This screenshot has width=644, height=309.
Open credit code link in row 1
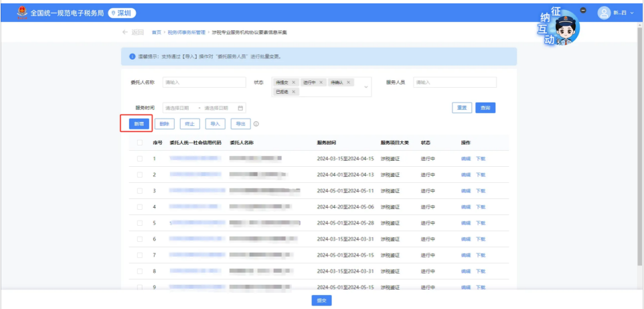[x=195, y=158]
